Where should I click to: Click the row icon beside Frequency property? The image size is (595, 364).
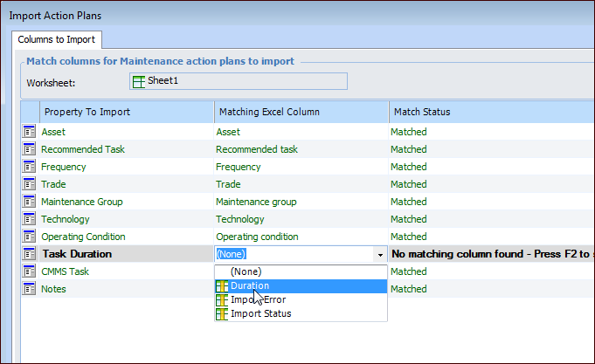tap(30, 167)
